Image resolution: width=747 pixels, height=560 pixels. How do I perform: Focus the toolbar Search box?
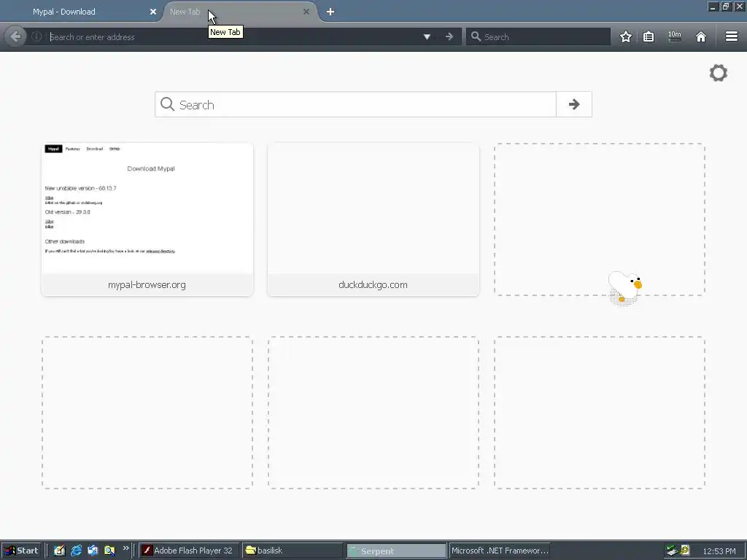point(538,36)
